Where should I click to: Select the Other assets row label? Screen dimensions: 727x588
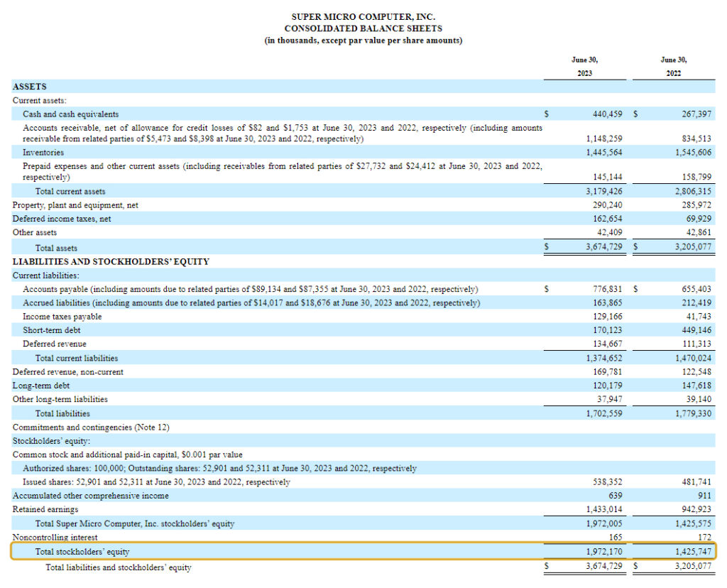point(35,232)
